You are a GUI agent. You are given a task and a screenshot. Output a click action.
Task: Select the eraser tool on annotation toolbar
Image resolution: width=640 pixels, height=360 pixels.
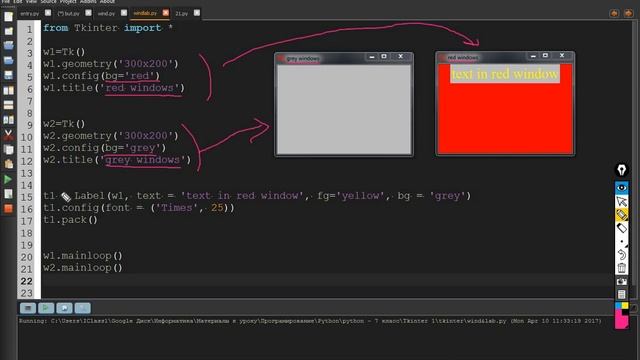pyautogui.click(x=621, y=228)
